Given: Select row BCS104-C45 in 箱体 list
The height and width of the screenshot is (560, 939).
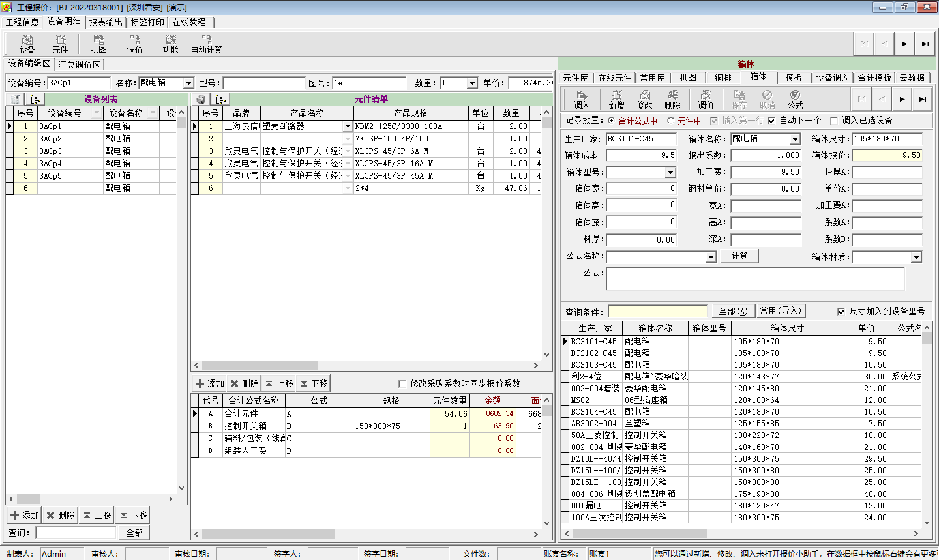Looking at the screenshot, I should [742, 411].
